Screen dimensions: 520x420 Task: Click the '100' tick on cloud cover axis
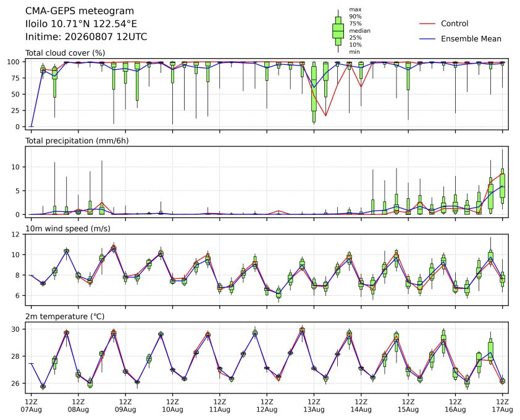[x=14, y=62]
